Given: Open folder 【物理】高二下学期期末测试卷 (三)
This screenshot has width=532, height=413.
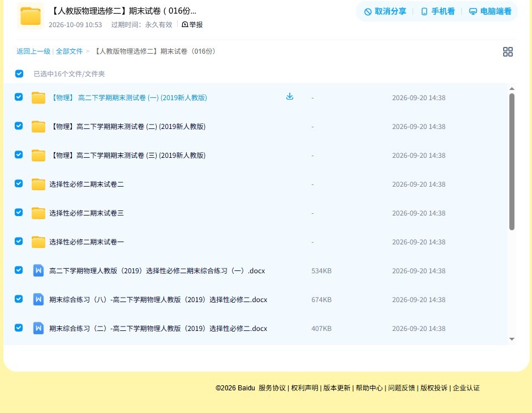Looking at the screenshot, I should pyautogui.click(x=127, y=155).
